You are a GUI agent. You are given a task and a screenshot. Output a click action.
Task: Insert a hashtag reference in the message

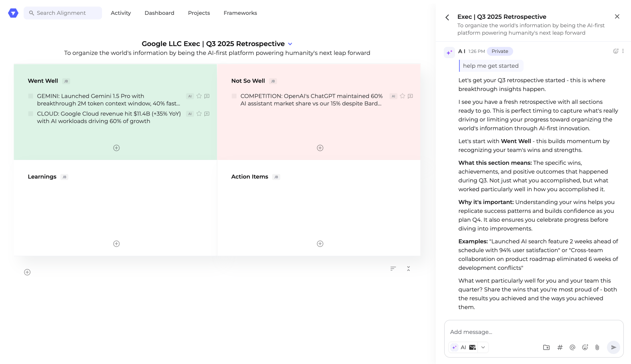(x=560, y=348)
